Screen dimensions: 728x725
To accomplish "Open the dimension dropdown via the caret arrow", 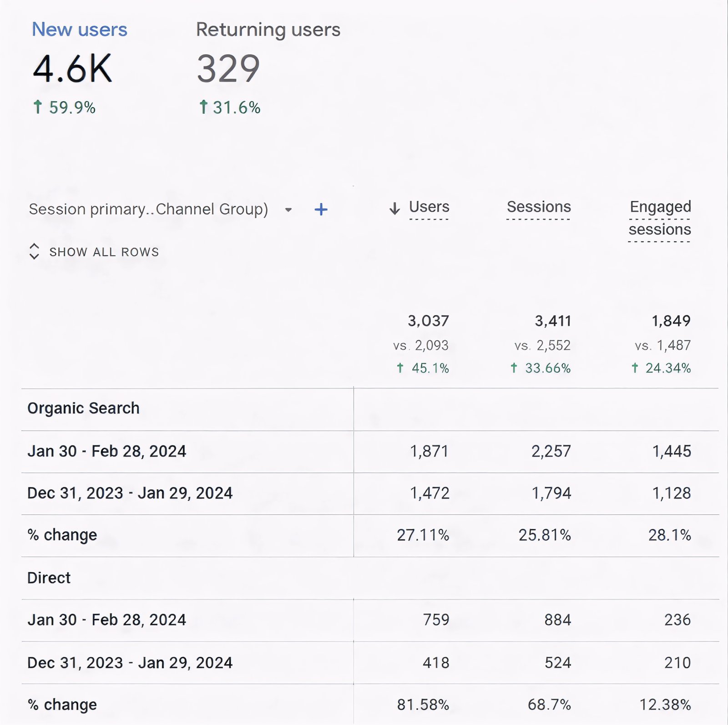I will point(289,210).
